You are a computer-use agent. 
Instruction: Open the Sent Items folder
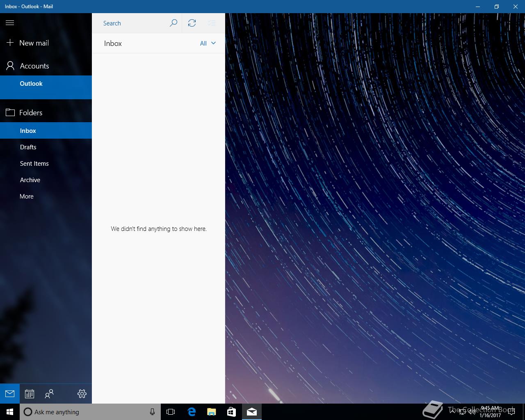click(46, 163)
